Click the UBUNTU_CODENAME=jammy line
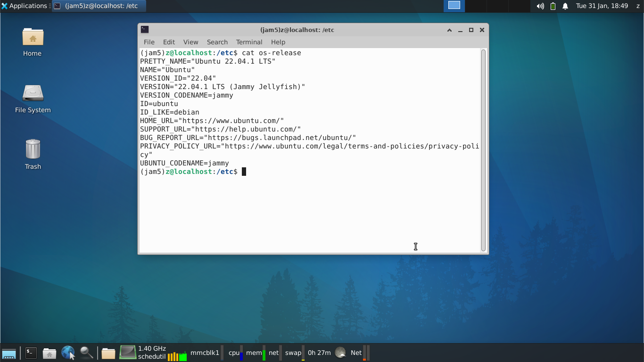644x362 pixels. [184, 163]
